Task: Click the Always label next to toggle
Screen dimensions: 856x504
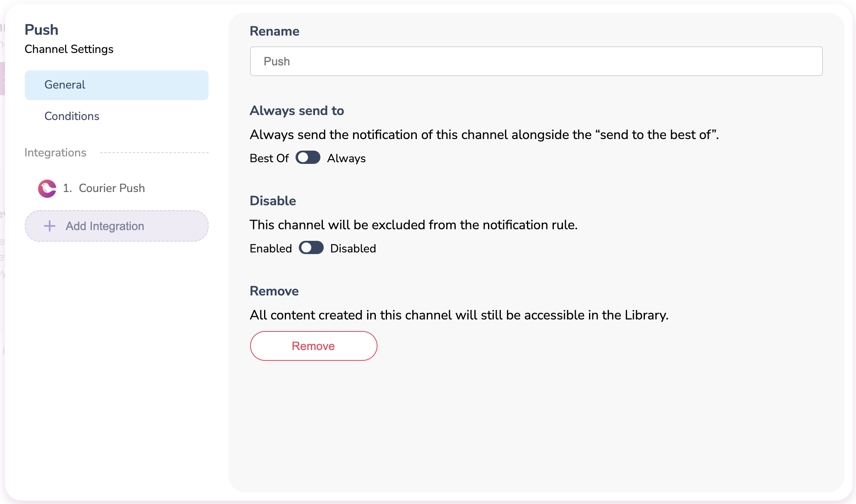Action: point(346,158)
